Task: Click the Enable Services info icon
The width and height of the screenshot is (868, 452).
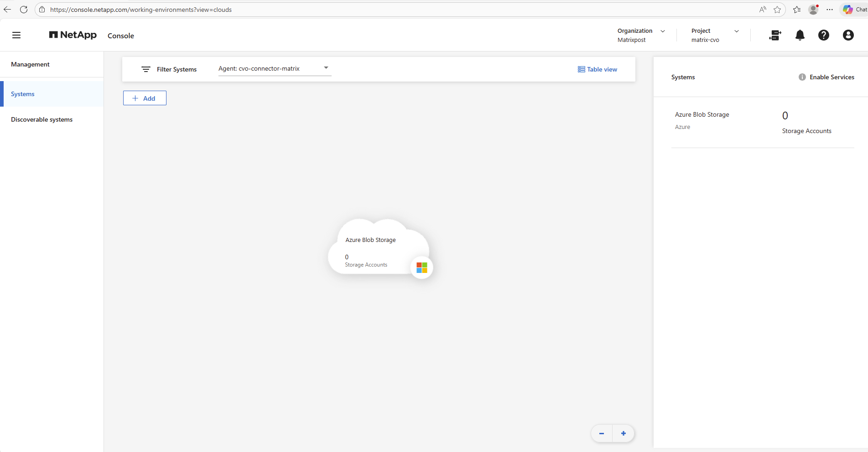Action: (x=802, y=77)
